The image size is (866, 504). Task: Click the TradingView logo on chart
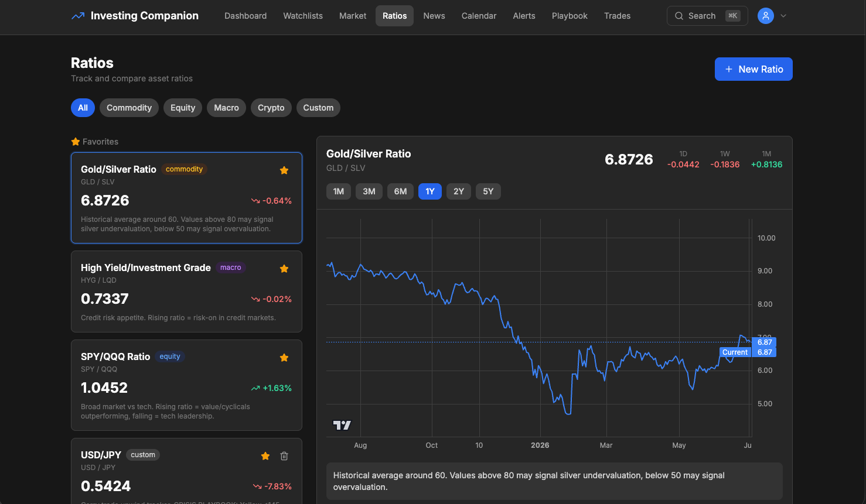click(342, 425)
